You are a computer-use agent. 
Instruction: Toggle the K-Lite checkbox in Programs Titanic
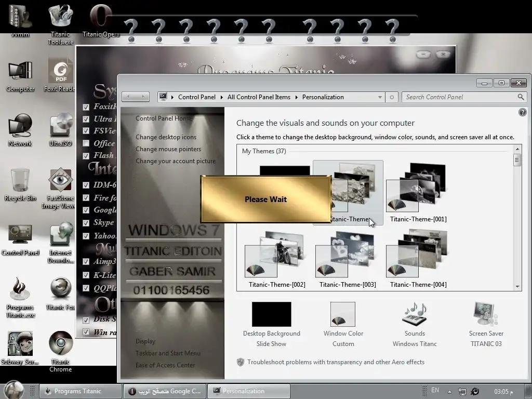[86, 275]
